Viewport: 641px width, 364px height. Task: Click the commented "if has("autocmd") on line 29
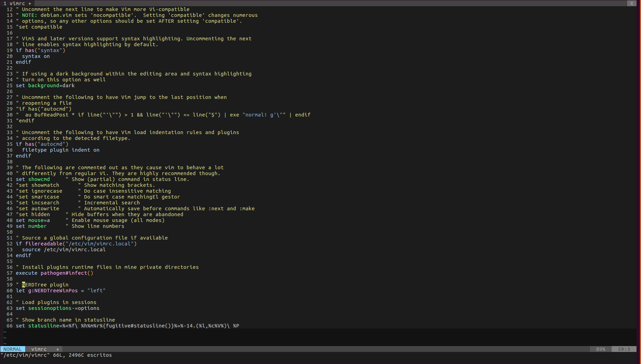pyautogui.click(x=43, y=109)
